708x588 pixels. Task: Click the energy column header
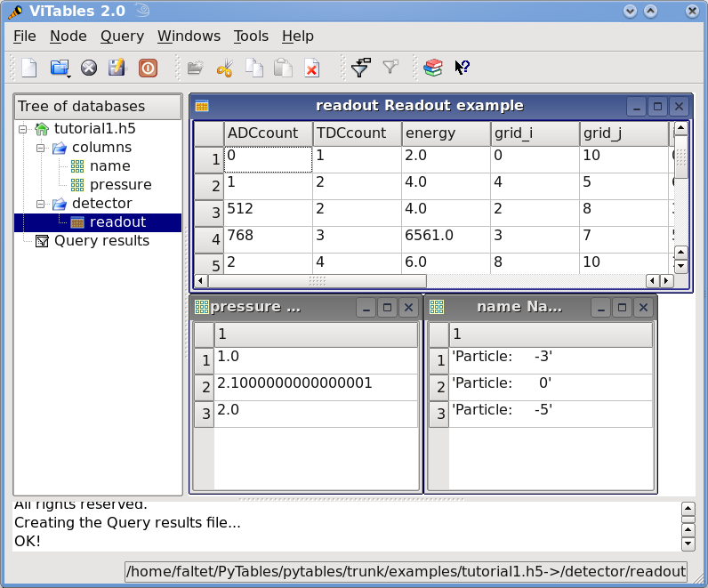pos(445,133)
